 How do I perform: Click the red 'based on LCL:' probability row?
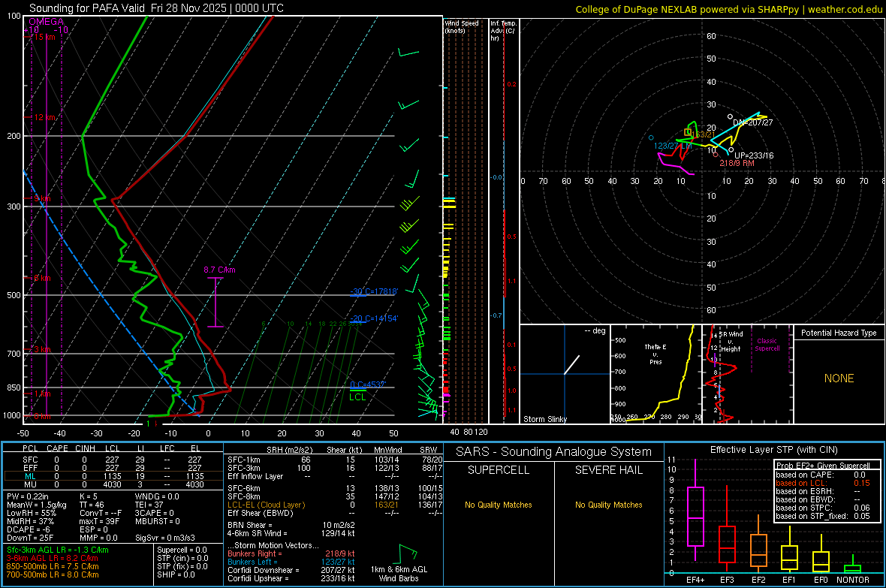(823, 483)
